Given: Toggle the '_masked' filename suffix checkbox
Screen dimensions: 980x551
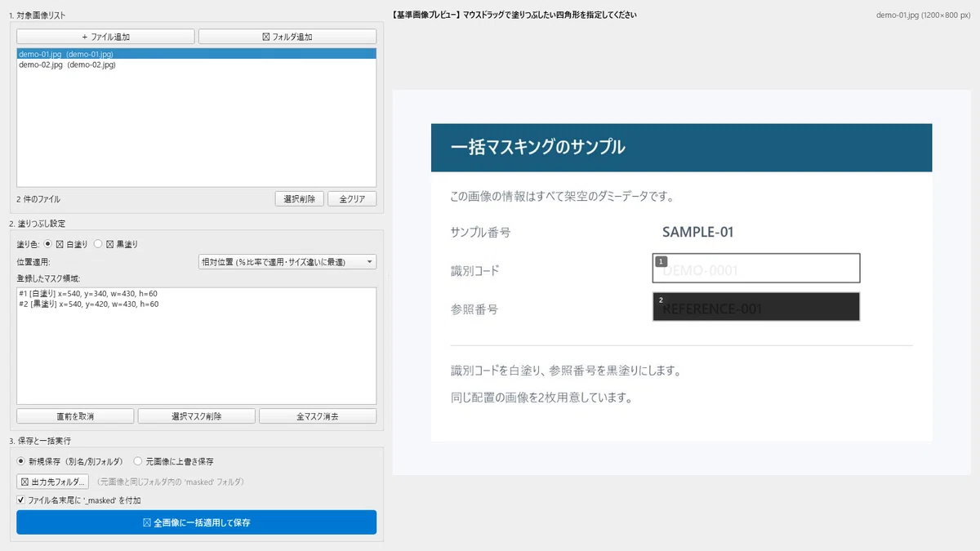Looking at the screenshot, I should point(21,500).
